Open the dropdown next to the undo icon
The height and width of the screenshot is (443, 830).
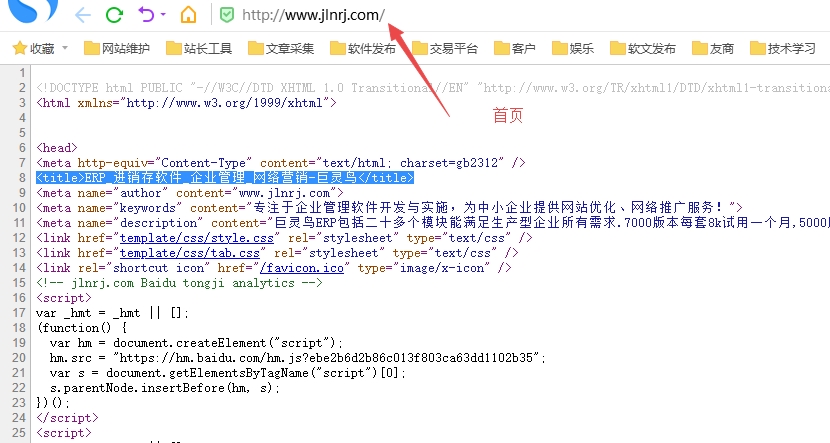click(x=162, y=15)
